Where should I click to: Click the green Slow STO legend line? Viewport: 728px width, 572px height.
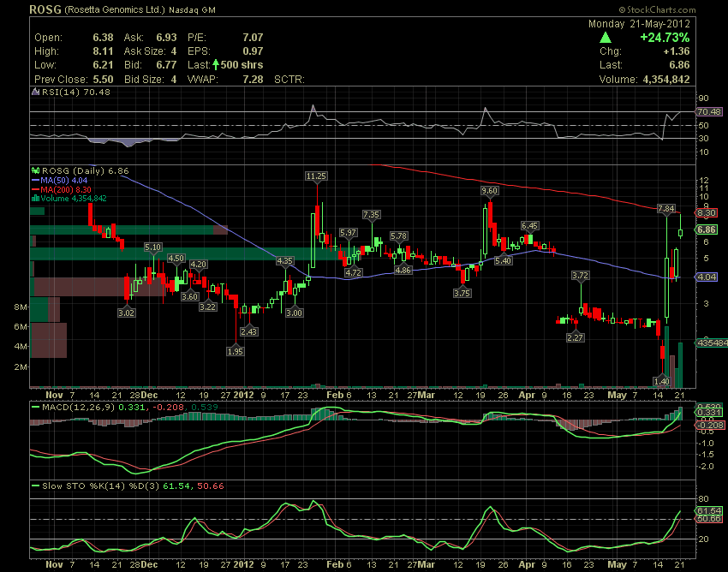(36, 486)
